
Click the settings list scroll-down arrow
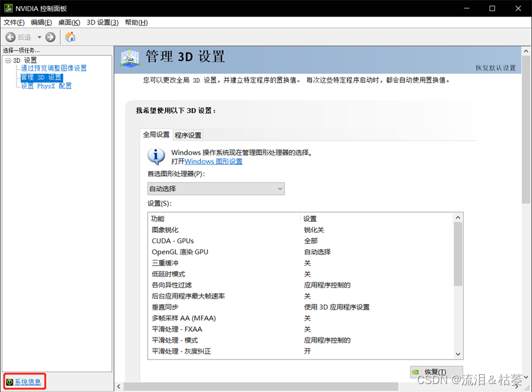(458, 354)
